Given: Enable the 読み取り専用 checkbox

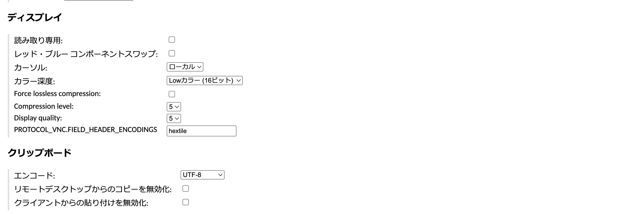Looking at the screenshot, I should 172,40.
